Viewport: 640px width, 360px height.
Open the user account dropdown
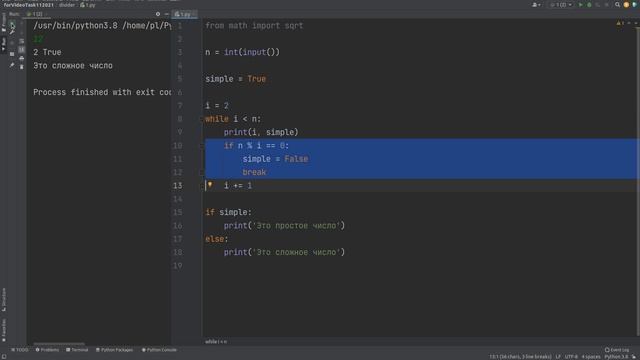pos(536,4)
